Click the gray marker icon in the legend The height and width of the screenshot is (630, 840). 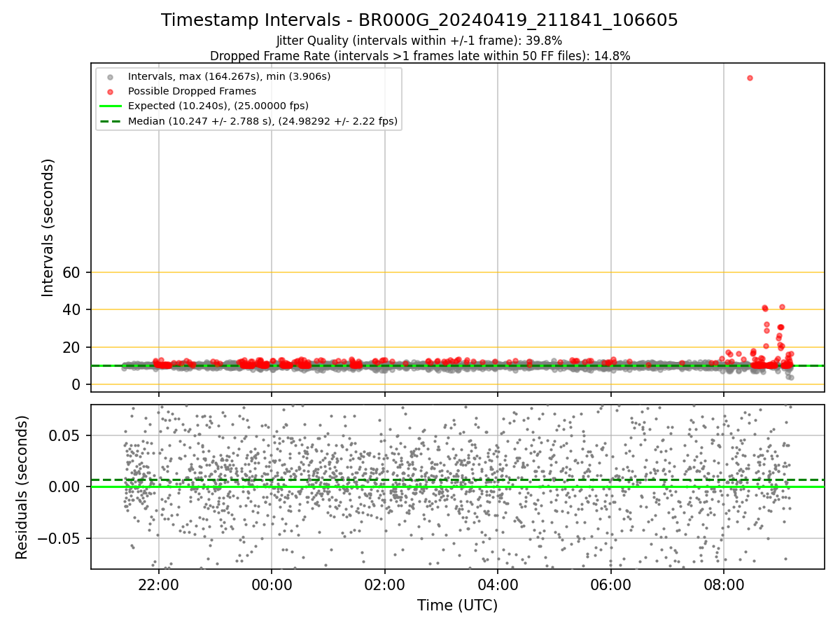click(109, 76)
